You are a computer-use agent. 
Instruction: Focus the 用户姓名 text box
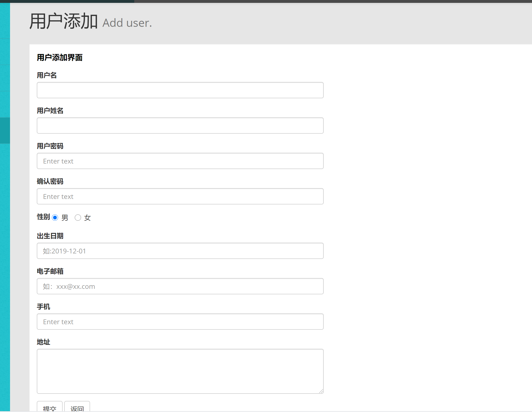180,126
